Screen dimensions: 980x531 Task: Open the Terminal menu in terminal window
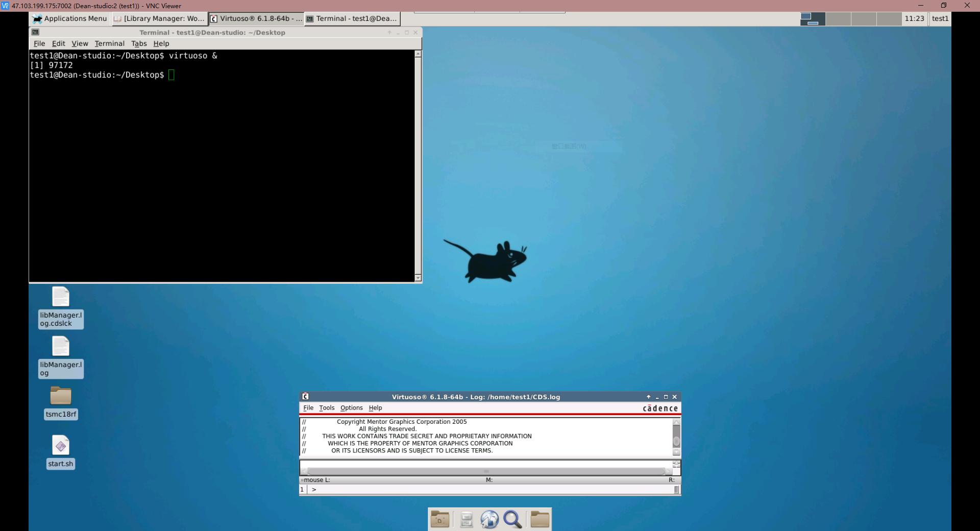(x=109, y=44)
